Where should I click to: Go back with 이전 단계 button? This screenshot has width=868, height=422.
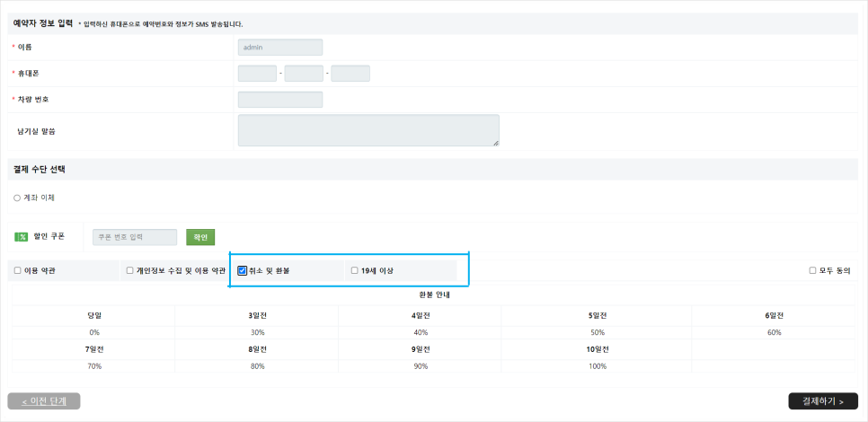click(x=44, y=401)
